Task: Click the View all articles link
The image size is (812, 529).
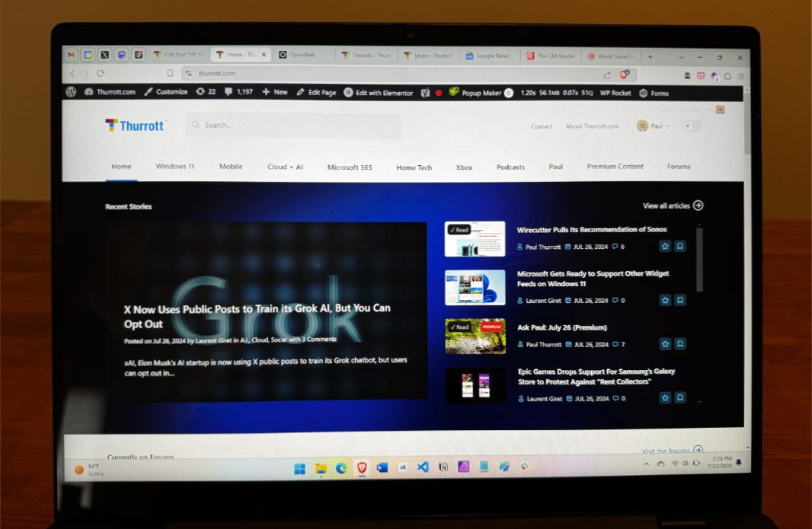Action: tap(673, 206)
